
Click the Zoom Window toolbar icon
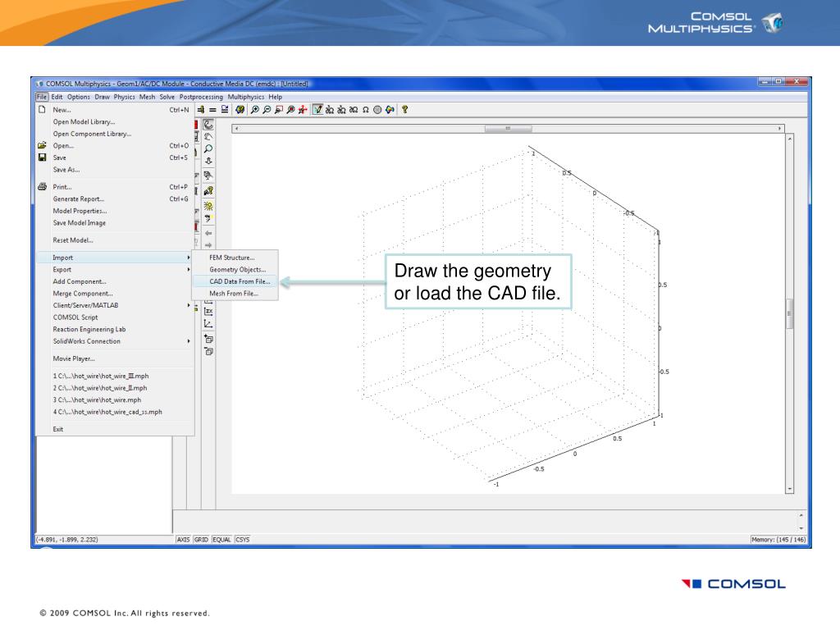279,110
